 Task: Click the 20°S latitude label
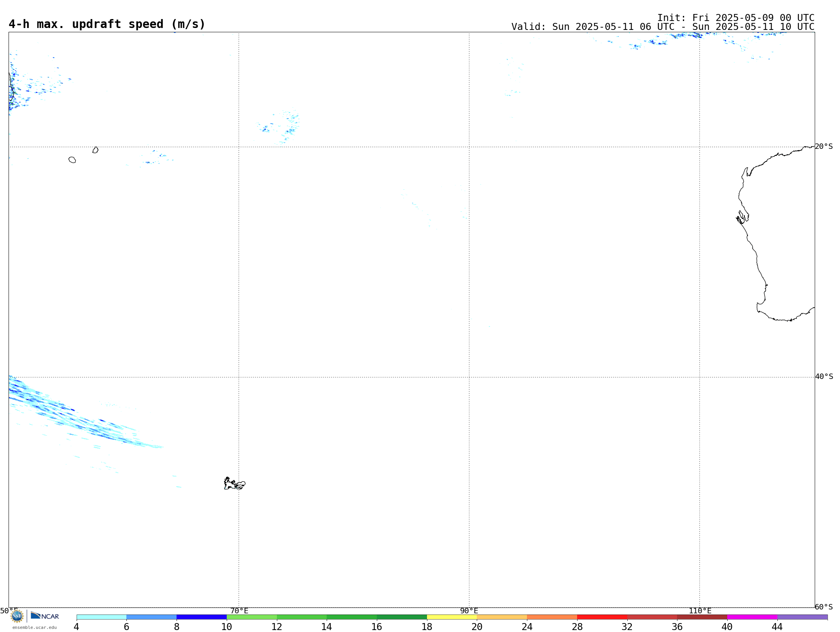(x=824, y=147)
